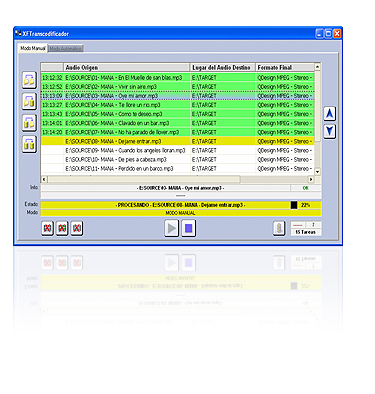Click the MODO MANUAL status bar
Screen dimensions: 375x394
pyautogui.click(x=181, y=213)
